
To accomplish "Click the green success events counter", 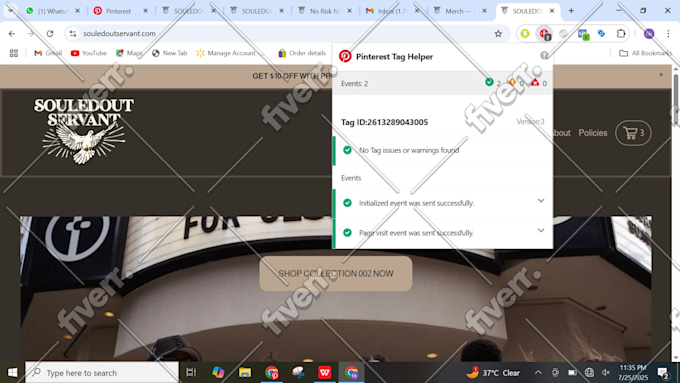I will click(x=493, y=82).
